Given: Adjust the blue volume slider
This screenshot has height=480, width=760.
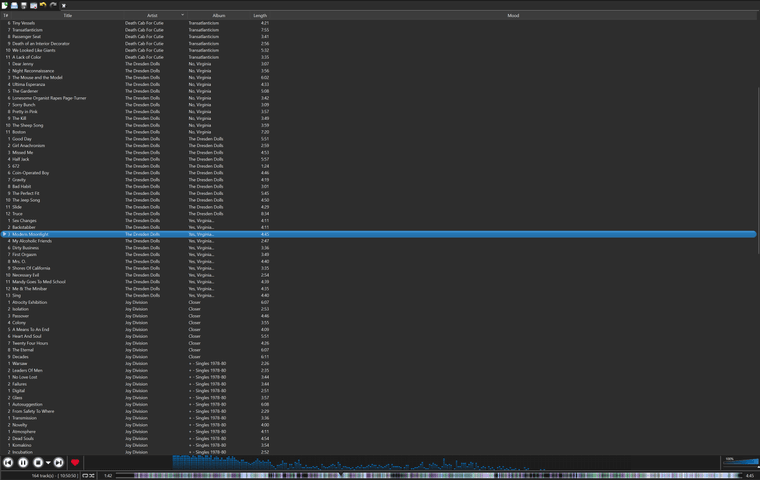Looking at the screenshot, I should [741, 462].
